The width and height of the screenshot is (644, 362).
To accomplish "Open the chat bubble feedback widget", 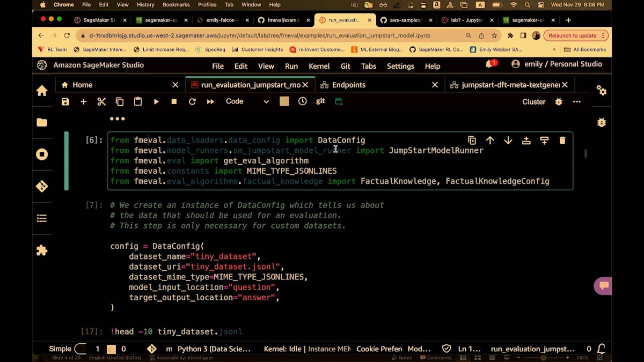I will tap(603, 286).
